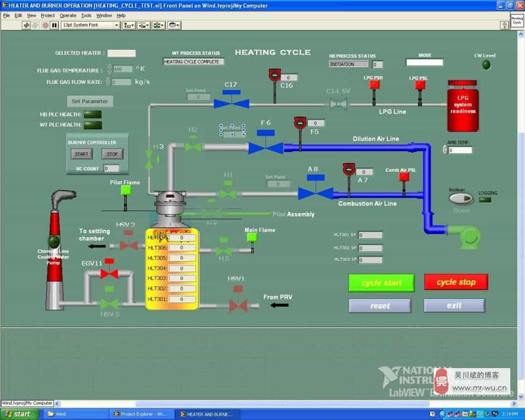
Task: Click the Pilot Flame green indicator
Action: coord(125,190)
